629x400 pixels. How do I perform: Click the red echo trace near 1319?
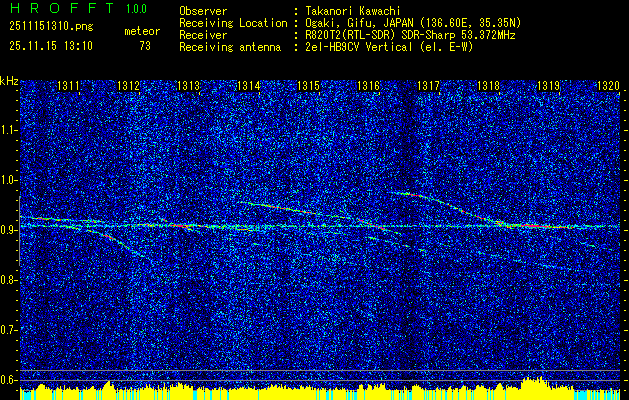542,226
